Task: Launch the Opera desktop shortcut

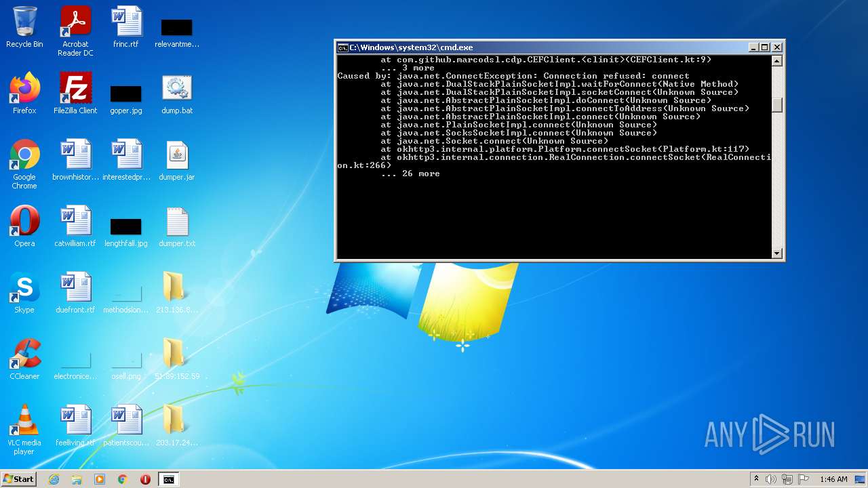Action: 24,226
